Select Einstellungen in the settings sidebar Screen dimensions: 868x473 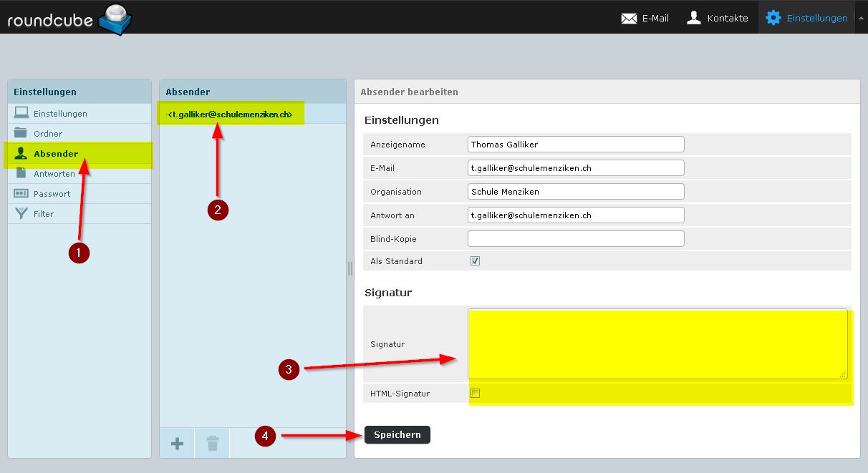(x=79, y=113)
